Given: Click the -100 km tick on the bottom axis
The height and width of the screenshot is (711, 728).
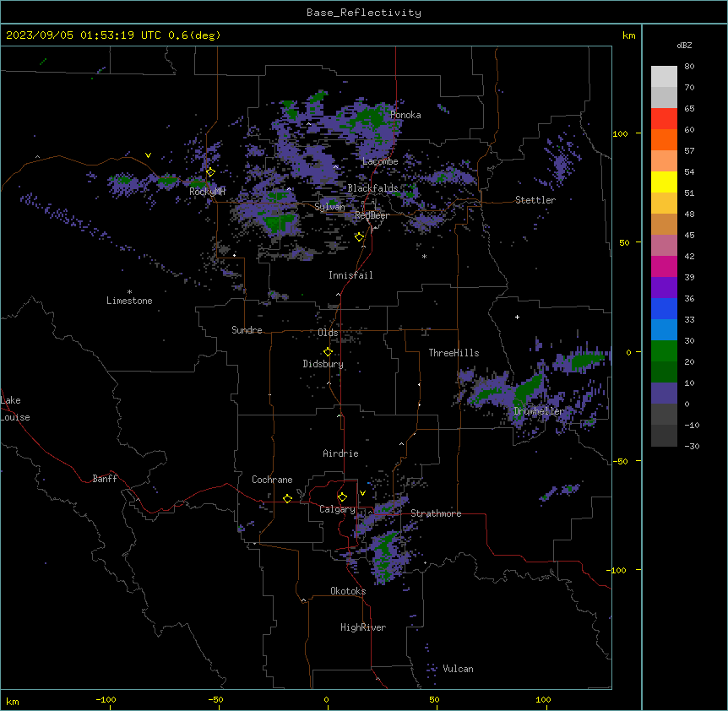Looking at the screenshot, I should click(106, 699).
